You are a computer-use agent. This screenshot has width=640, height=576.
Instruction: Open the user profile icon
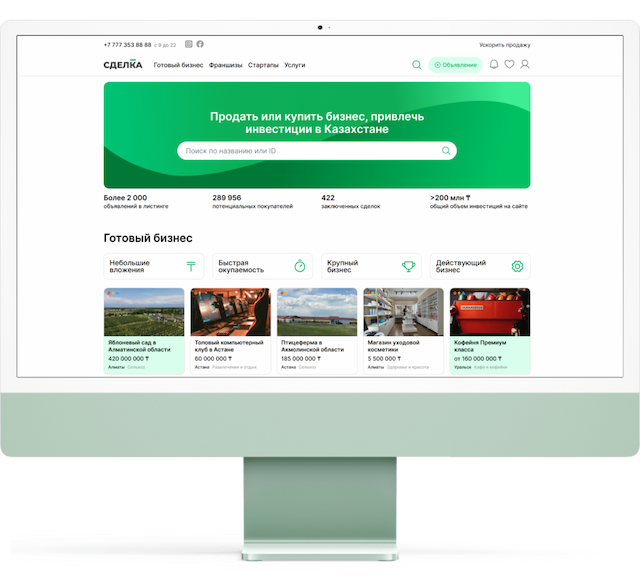(525, 65)
